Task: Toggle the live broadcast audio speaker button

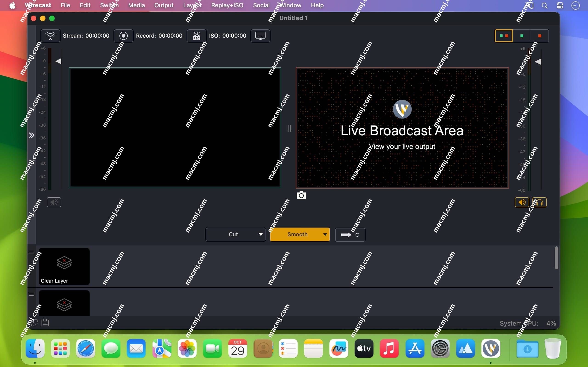Action: (x=522, y=202)
